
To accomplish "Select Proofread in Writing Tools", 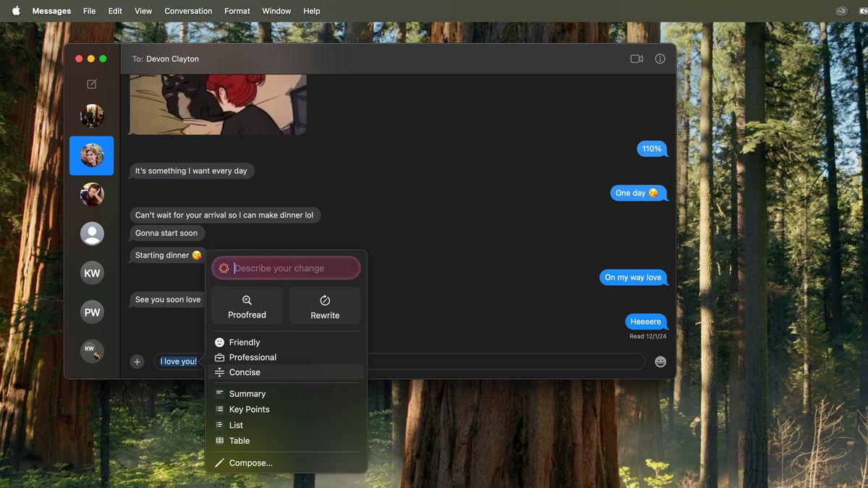I will [x=247, y=305].
